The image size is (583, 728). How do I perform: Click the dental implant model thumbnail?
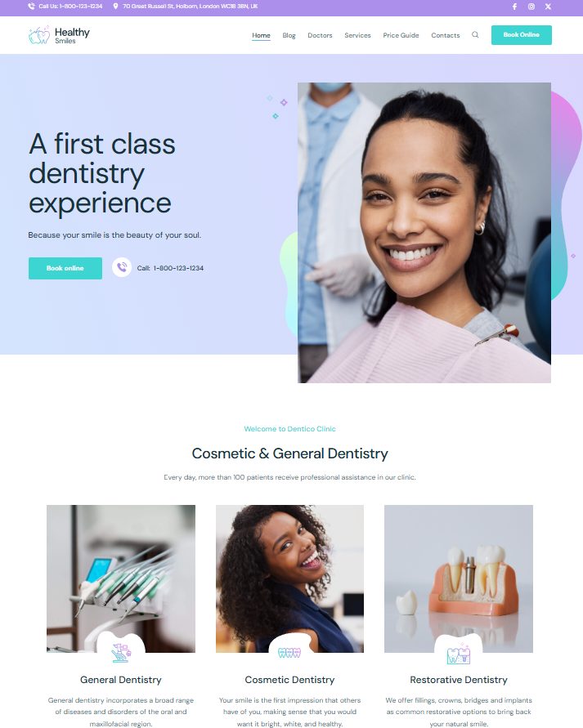coord(459,578)
